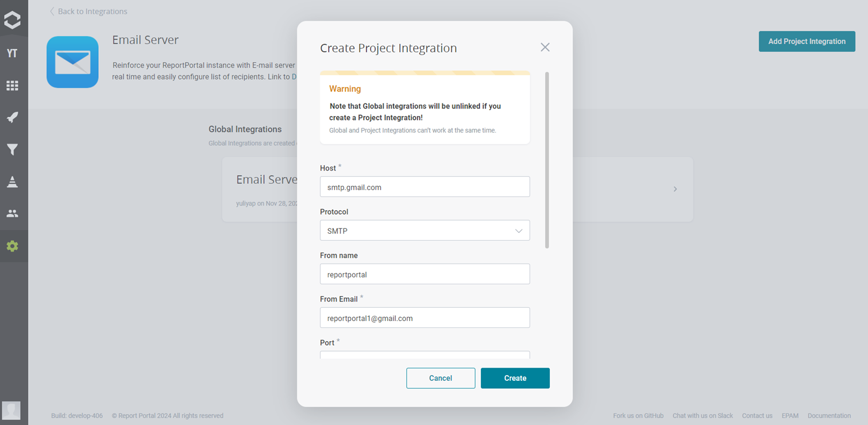Open the Documentation link in footer
The image size is (868, 425).
click(829, 415)
